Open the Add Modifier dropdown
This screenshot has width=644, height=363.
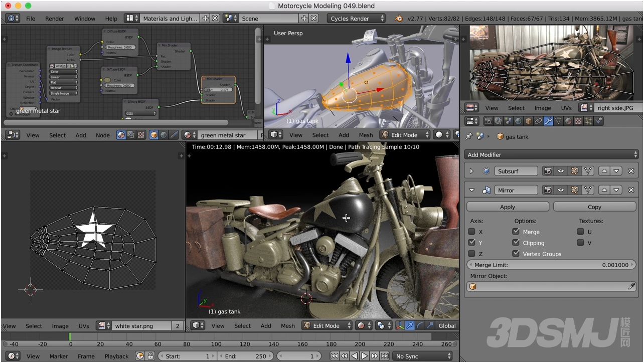click(551, 154)
